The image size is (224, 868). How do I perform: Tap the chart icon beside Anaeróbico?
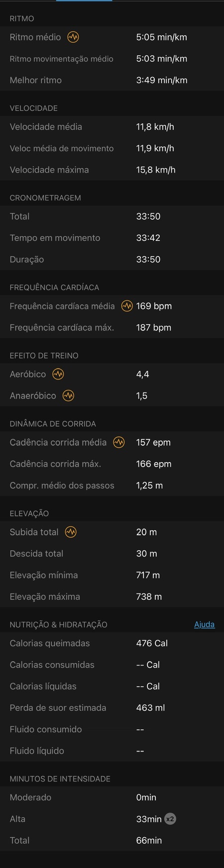coord(68,395)
